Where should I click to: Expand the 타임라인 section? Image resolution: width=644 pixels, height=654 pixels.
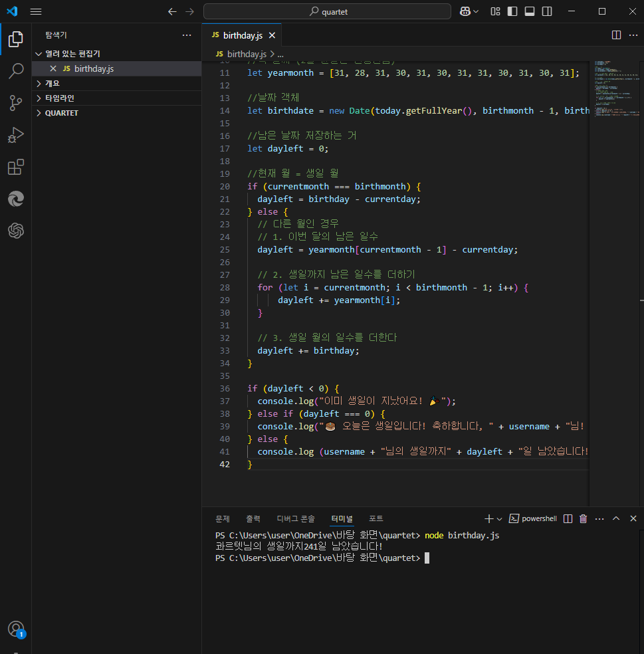(x=59, y=98)
